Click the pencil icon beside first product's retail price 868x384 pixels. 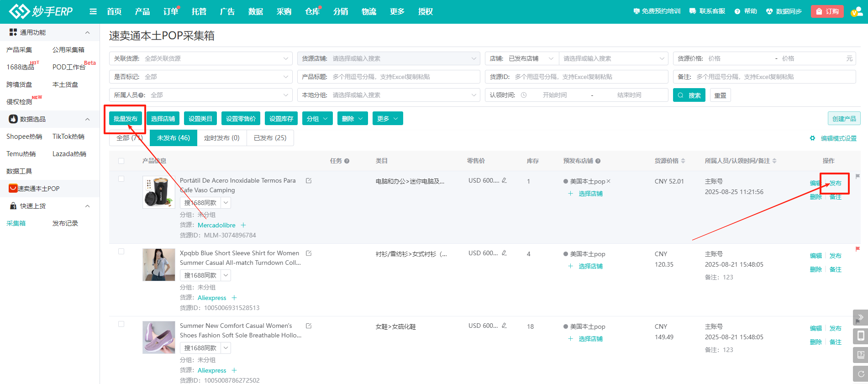point(504,180)
